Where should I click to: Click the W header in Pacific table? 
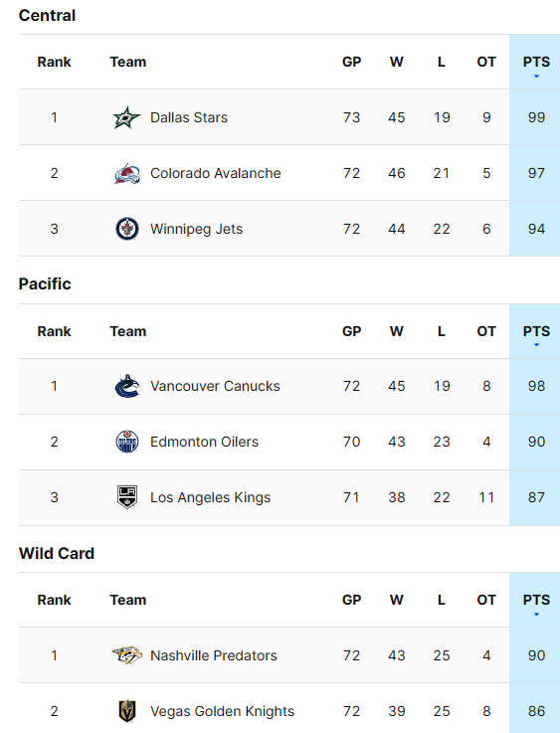pyautogui.click(x=397, y=331)
